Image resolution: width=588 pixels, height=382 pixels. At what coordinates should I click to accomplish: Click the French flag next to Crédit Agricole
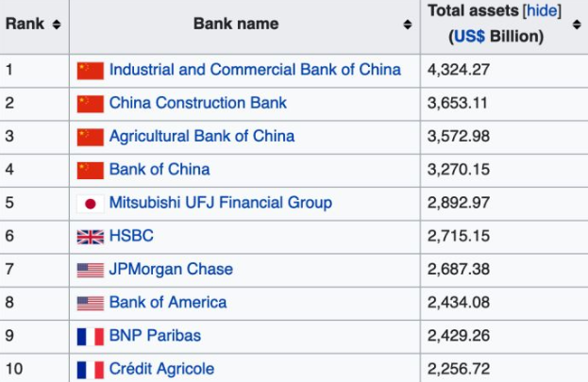[x=90, y=370]
